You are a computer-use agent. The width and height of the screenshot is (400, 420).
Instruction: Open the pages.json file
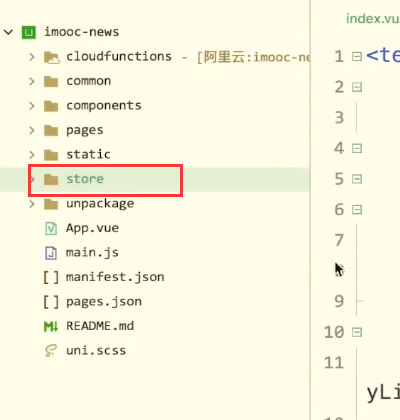click(x=104, y=302)
